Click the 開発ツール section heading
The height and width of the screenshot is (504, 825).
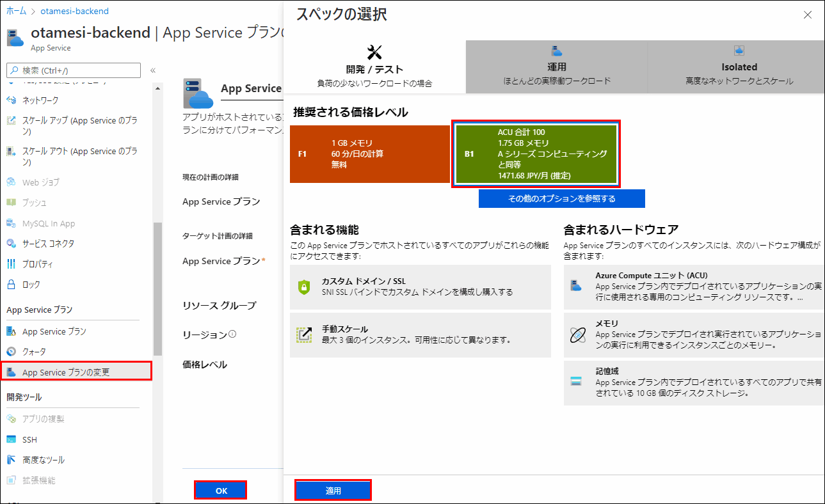pos(24,397)
